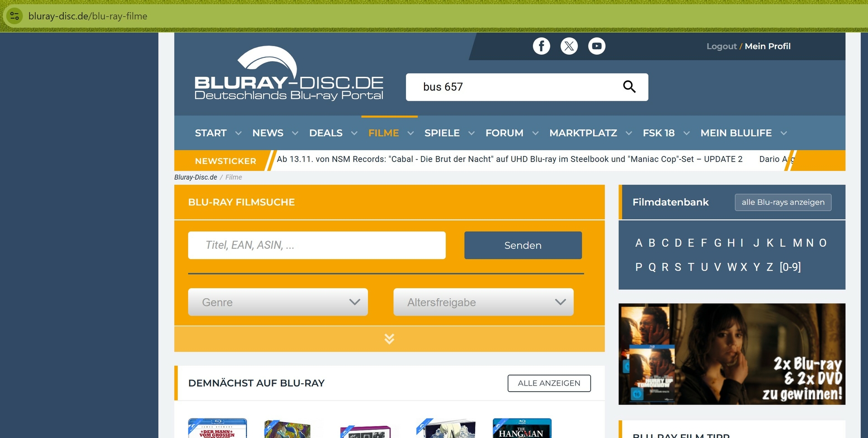Expand advanced search with double chevron
This screenshot has height=438, width=868.
click(x=389, y=339)
